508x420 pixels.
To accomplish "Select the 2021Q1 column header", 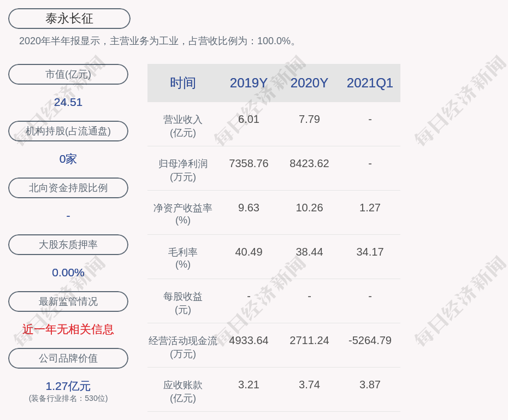I will 370,83.
